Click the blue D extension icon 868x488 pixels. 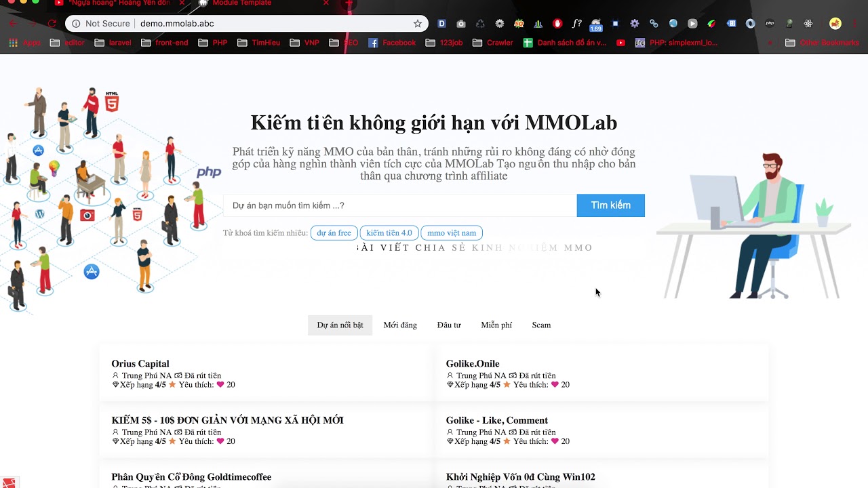click(441, 24)
